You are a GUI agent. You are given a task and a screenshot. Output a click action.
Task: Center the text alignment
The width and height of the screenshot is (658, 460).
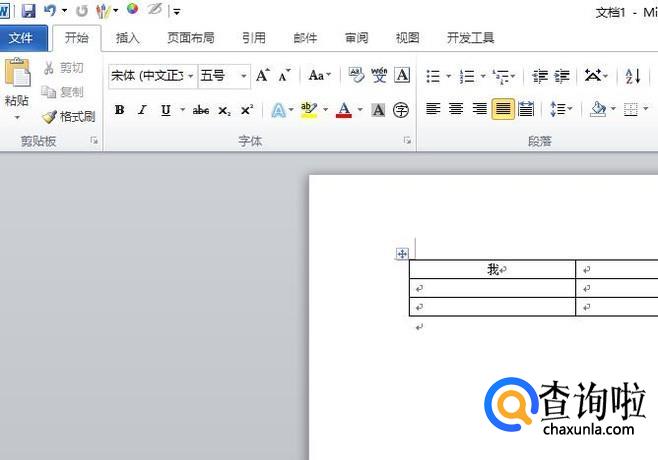click(456, 109)
